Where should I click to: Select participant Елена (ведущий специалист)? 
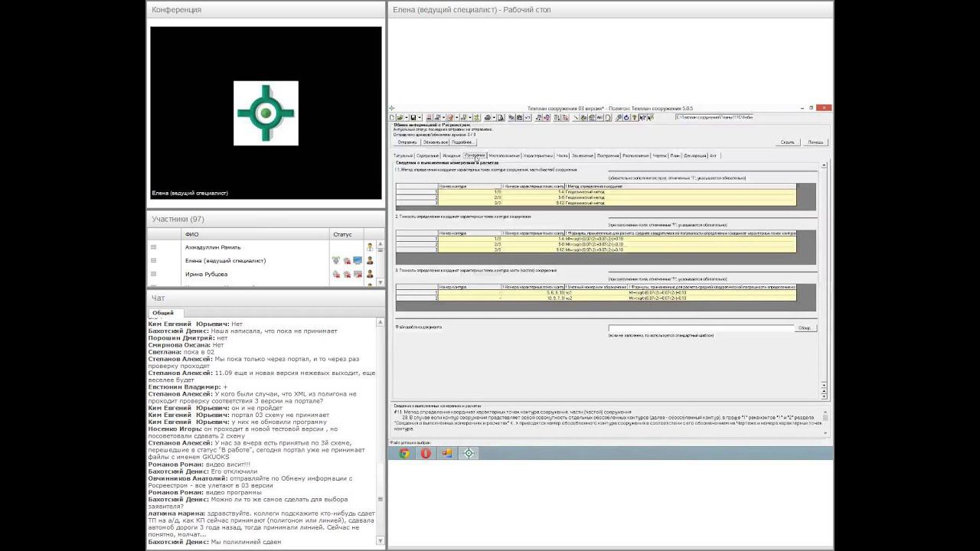(225, 260)
